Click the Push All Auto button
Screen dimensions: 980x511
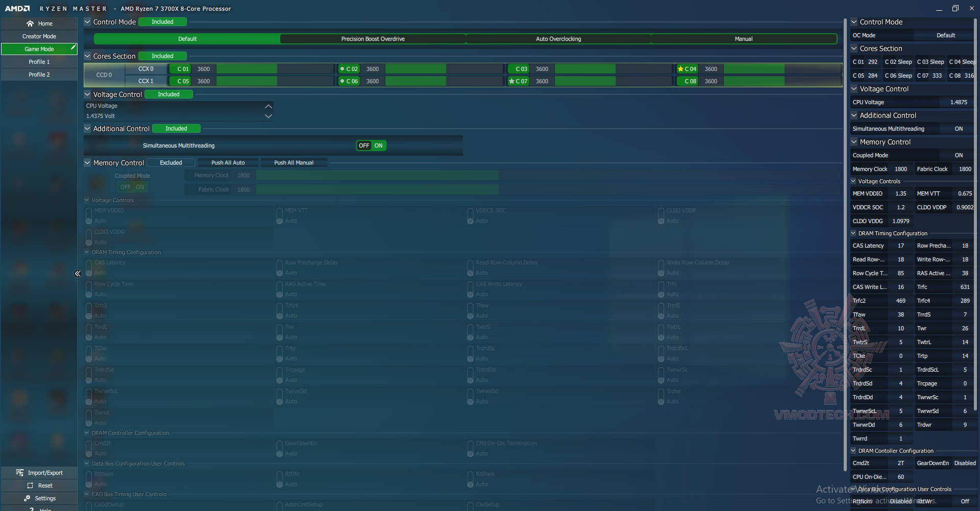point(228,163)
